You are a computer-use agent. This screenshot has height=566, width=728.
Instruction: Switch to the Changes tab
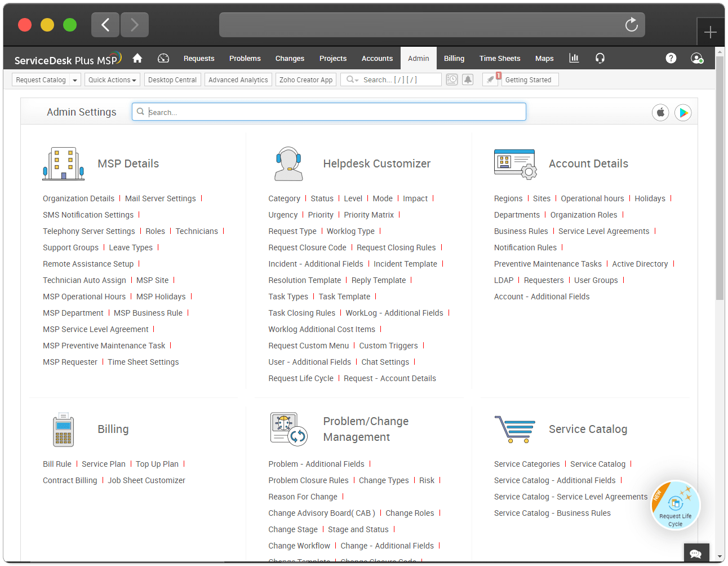click(290, 58)
